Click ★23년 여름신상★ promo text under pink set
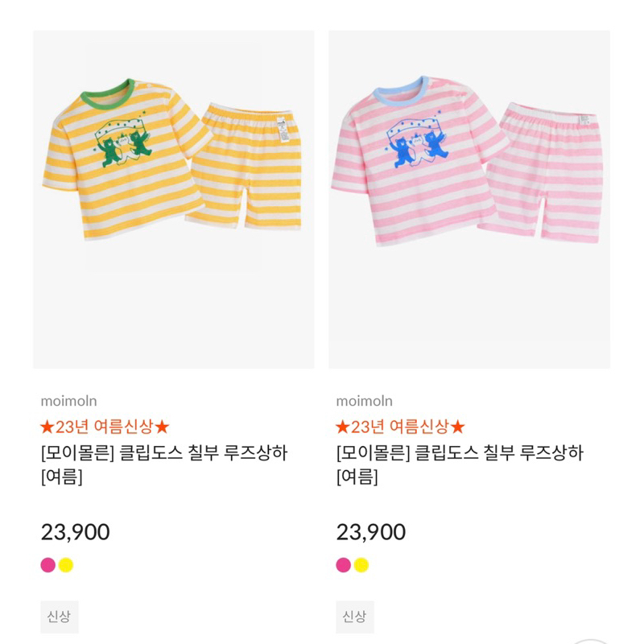Screen dimensions: 644x644 [400, 427]
